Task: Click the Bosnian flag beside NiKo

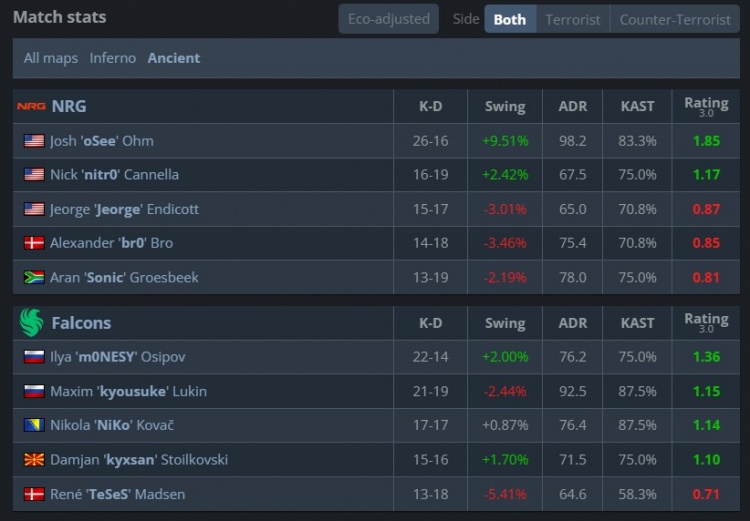Action: point(34,425)
